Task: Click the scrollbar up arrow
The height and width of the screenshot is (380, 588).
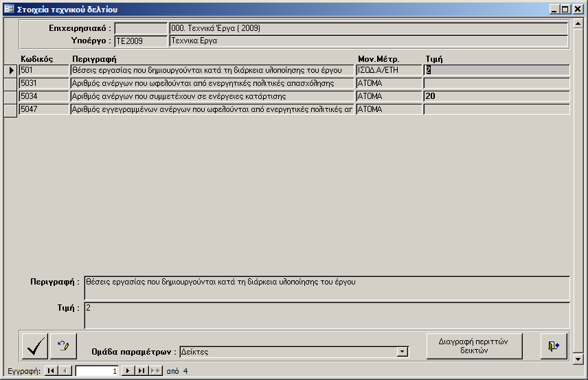Action: 578,22
